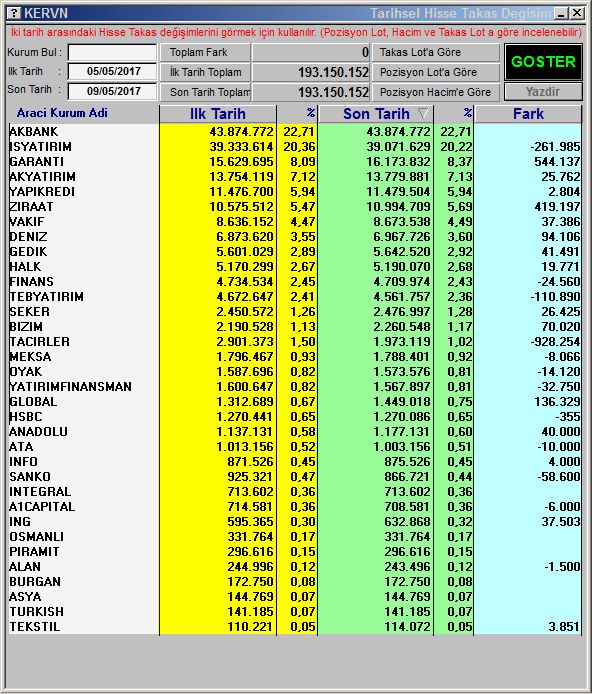This screenshot has height=694, width=592.
Task: Click ATA Son Tarih value 1.003.156
Action: pyautogui.click(x=402, y=447)
